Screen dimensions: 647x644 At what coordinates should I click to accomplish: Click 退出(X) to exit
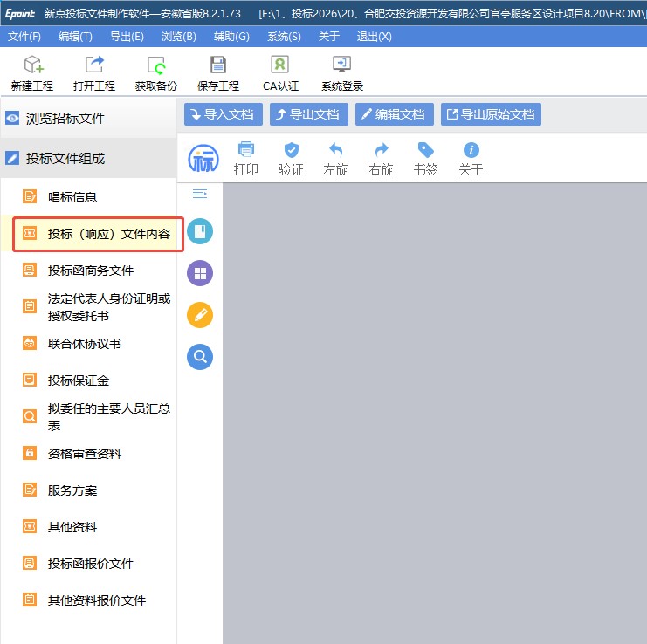374,37
